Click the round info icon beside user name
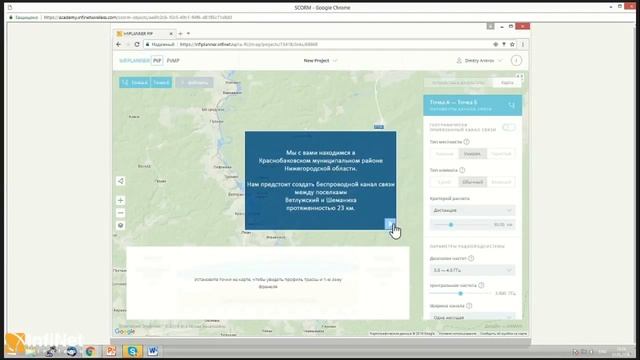This screenshot has width=640, height=360. click(516, 60)
